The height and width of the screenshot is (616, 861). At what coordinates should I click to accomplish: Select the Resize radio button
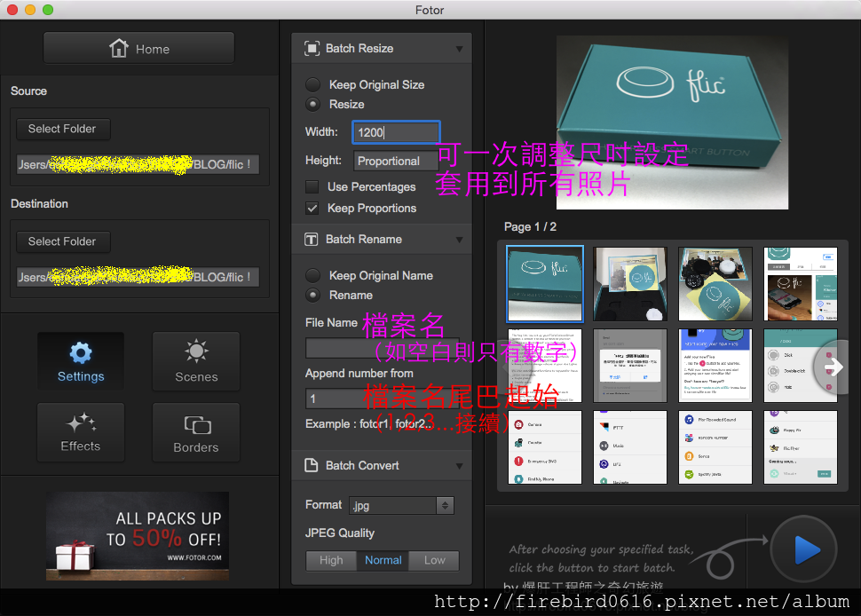pyautogui.click(x=313, y=104)
